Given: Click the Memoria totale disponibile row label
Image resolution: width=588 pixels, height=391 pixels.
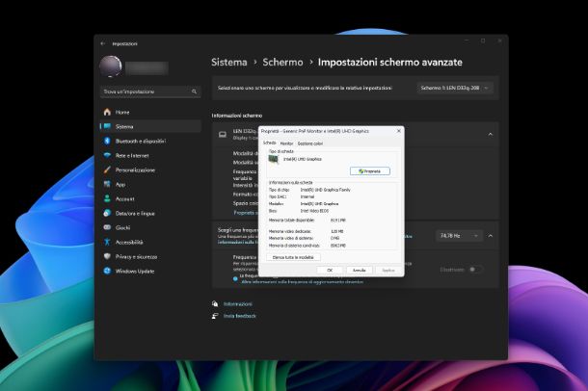Looking at the screenshot, I should click(291, 221).
